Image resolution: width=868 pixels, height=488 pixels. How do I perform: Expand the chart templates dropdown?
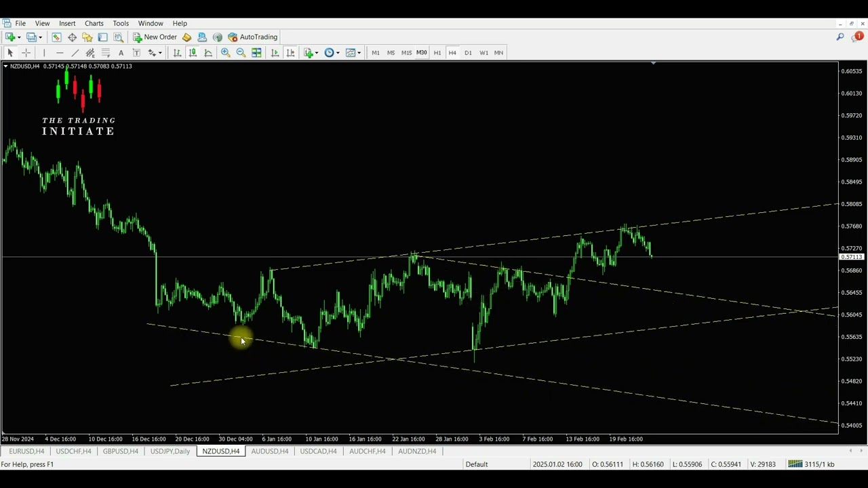(x=359, y=53)
